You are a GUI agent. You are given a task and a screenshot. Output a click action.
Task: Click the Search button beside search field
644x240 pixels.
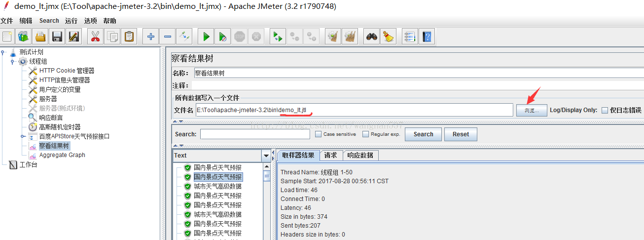[423, 134]
